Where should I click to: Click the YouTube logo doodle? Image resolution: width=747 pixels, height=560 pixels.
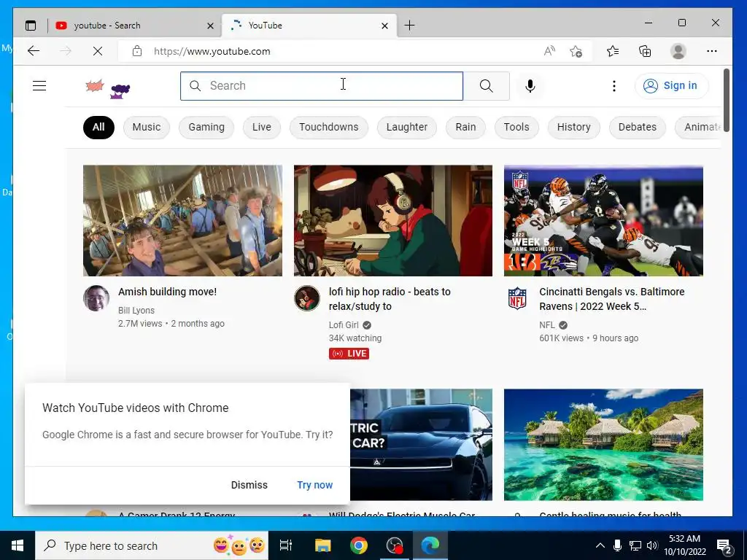coord(108,88)
